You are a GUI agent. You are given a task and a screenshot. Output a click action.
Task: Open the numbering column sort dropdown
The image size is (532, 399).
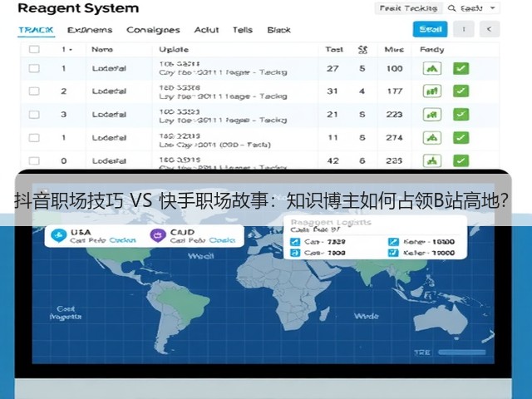tap(71, 50)
